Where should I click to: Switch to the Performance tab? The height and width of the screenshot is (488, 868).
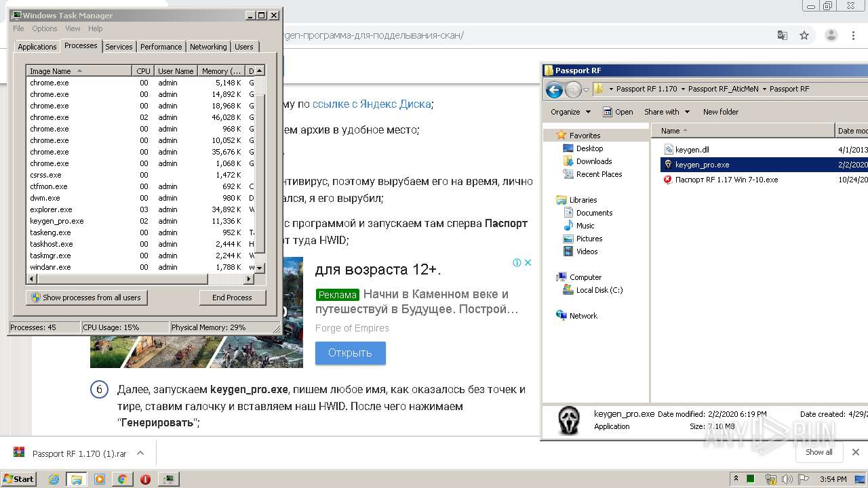[x=161, y=47]
